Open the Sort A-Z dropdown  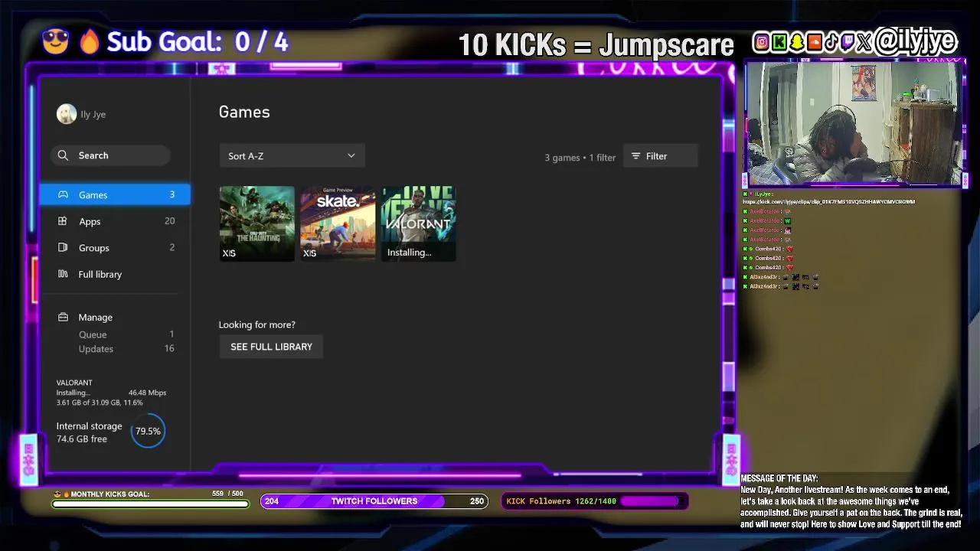[292, 156]
